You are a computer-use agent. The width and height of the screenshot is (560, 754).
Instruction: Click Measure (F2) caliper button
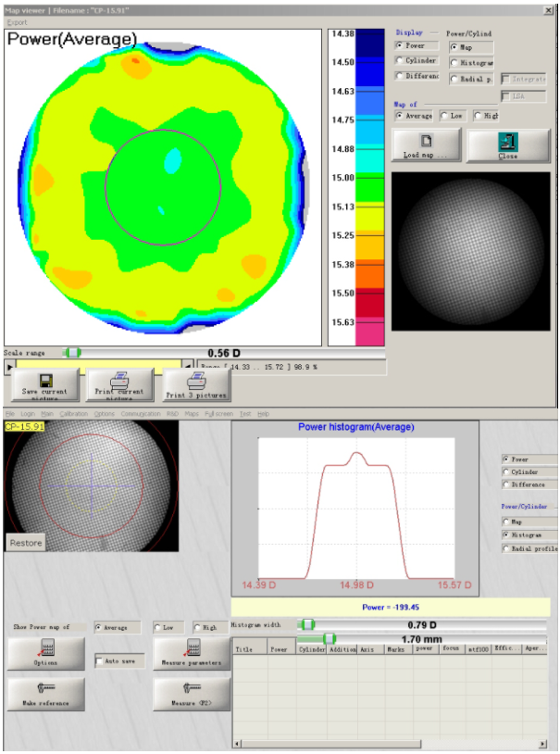pyautogui.click(x=192, y=694)
